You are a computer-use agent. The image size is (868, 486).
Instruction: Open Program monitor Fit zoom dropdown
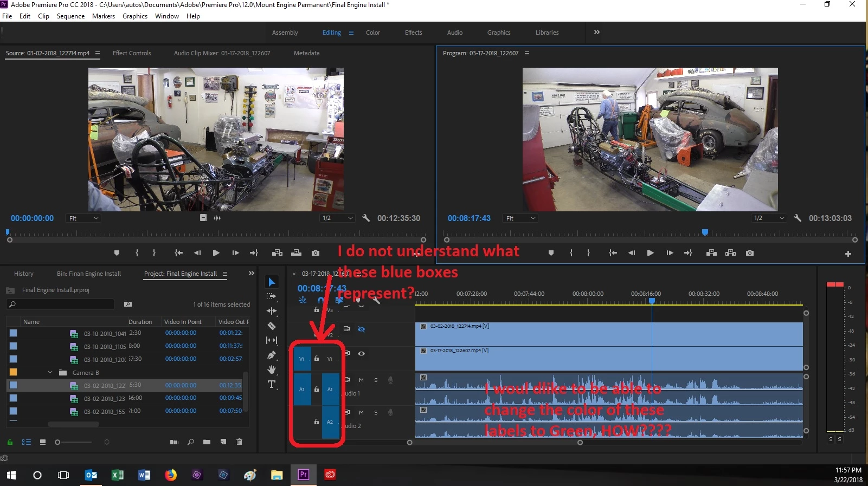coord(520,218)
